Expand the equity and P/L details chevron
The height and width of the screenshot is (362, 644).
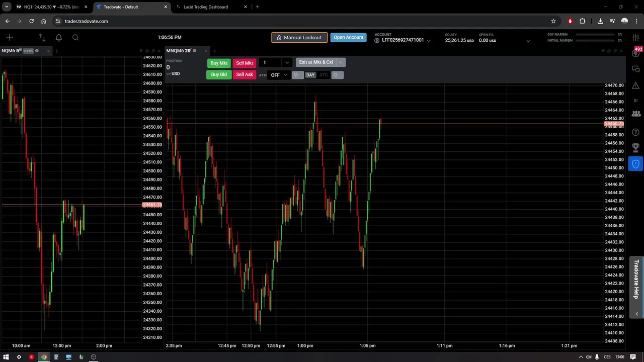pyautogui.click(x=528, y=41)
